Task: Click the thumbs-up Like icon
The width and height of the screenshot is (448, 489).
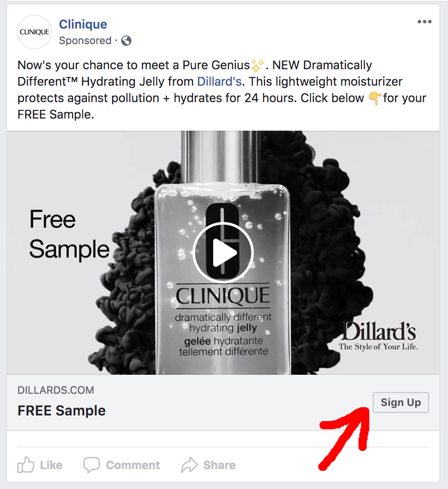Action: pyautogui.click(x=26, y=465)
